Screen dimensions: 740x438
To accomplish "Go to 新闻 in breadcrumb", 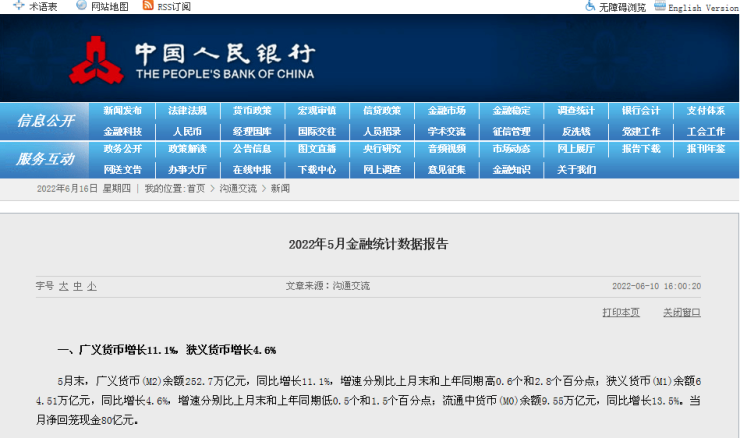I will (280, 189).
